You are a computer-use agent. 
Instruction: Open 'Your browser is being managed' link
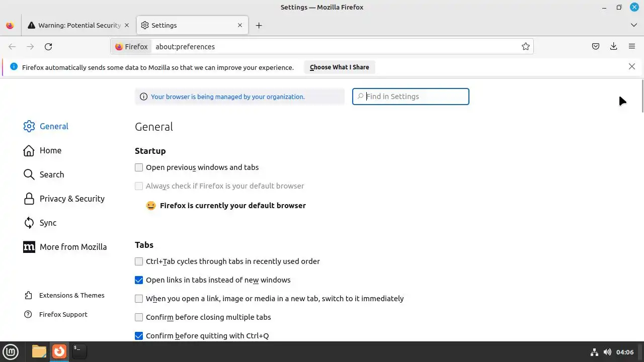pos(227,97)
